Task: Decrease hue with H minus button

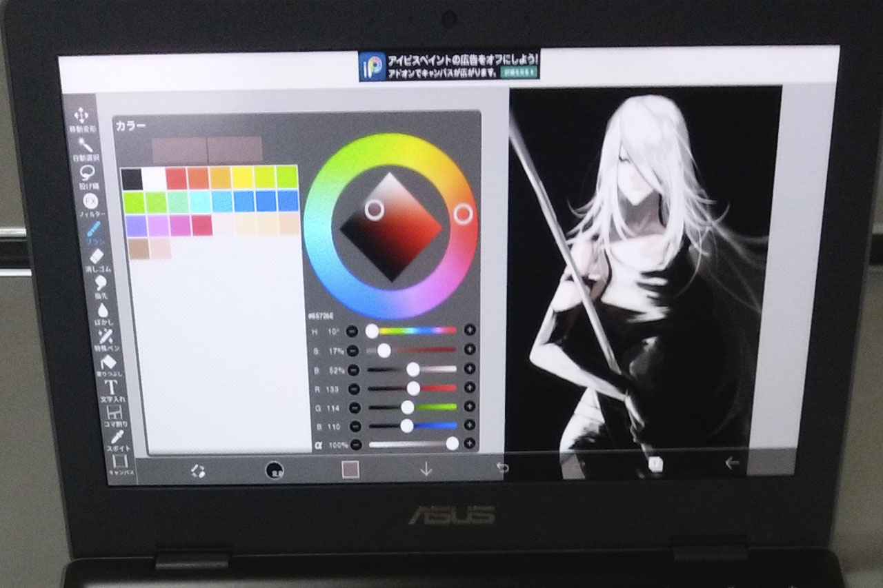Action: [x=353, y=331]
